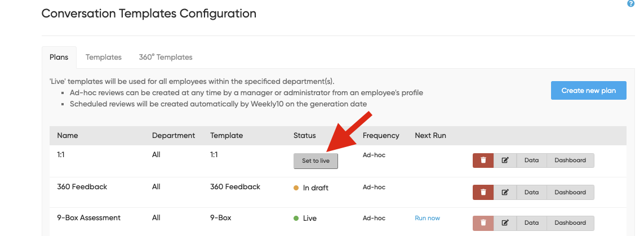Open Dashboard for the 1:1 plan
644x236 pixels.
(x=570, y=161)
